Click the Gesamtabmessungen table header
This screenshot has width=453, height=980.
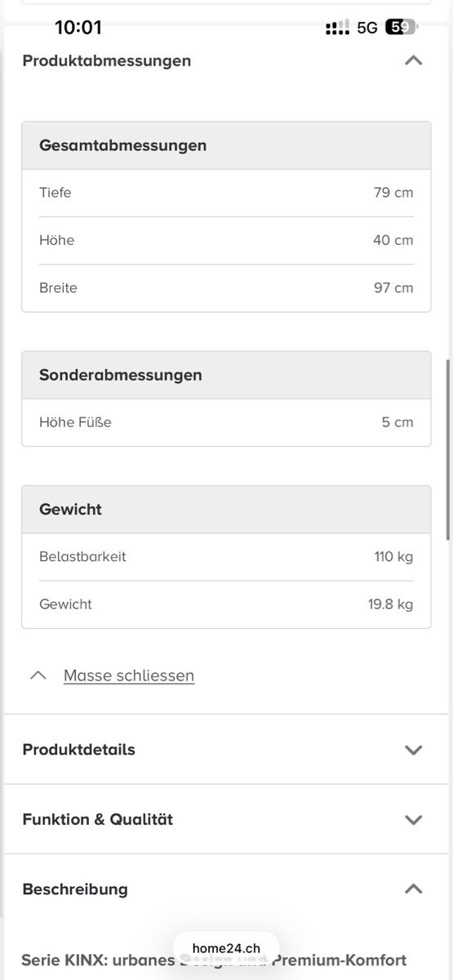(x=226, y=145)
